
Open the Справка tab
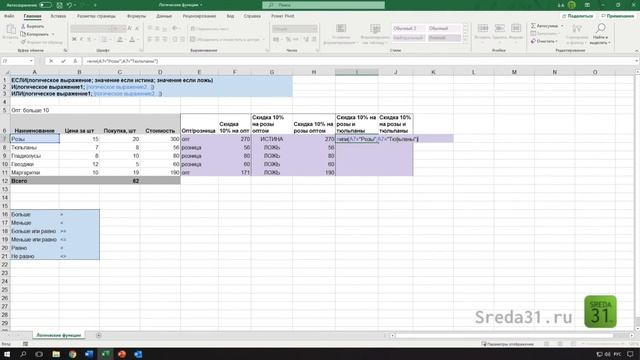(252, 16)
